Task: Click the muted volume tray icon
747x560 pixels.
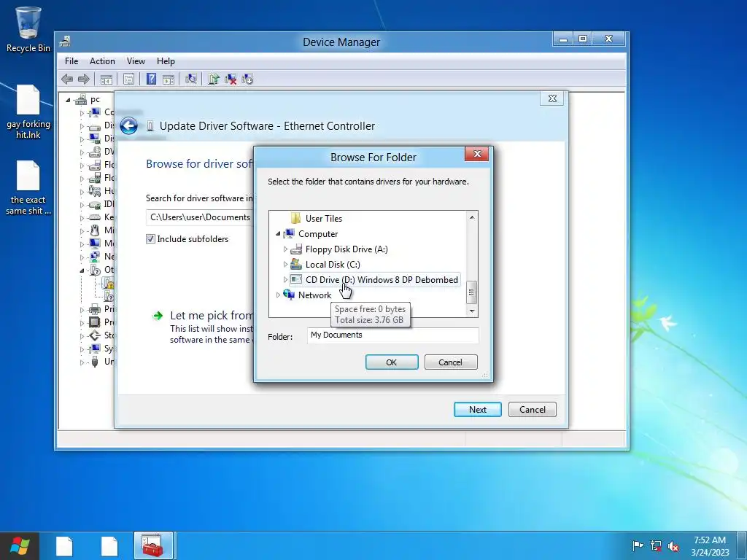Action: [673, 545]
